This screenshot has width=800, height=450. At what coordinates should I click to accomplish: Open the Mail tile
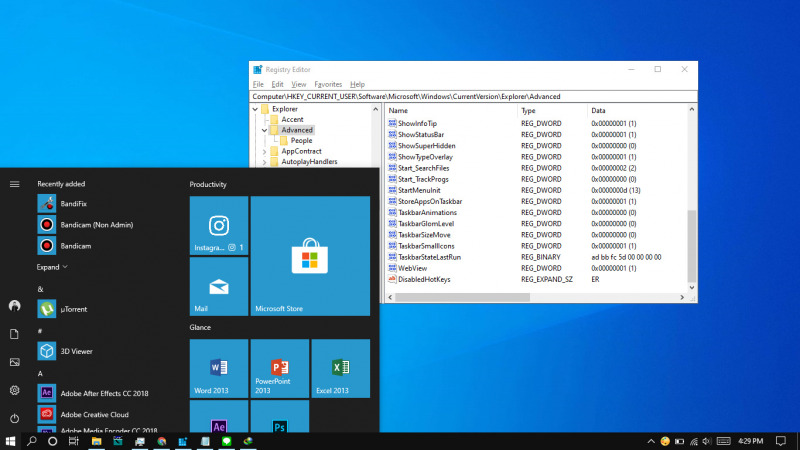(219, 286)
